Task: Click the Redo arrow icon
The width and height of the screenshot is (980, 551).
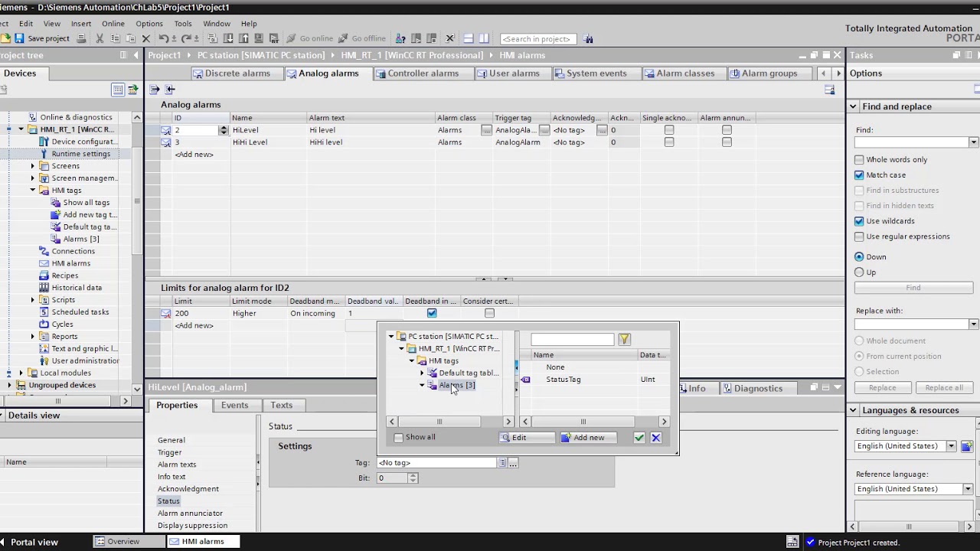Action: 187,38
